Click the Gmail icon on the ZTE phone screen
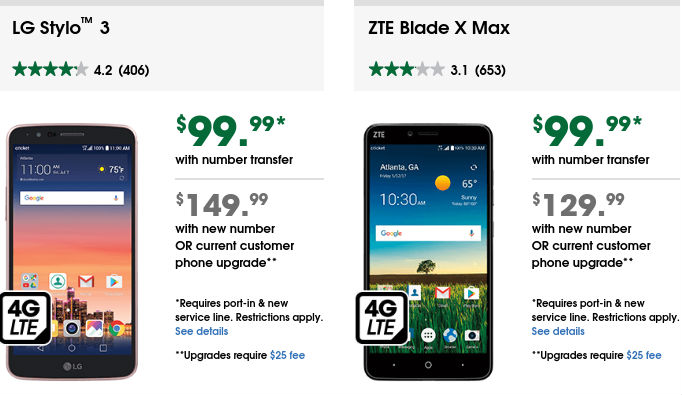 [x=442, y=293]
